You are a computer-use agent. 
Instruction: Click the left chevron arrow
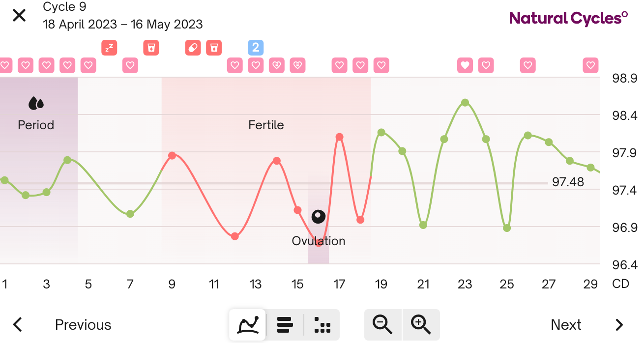click(18, 325)
